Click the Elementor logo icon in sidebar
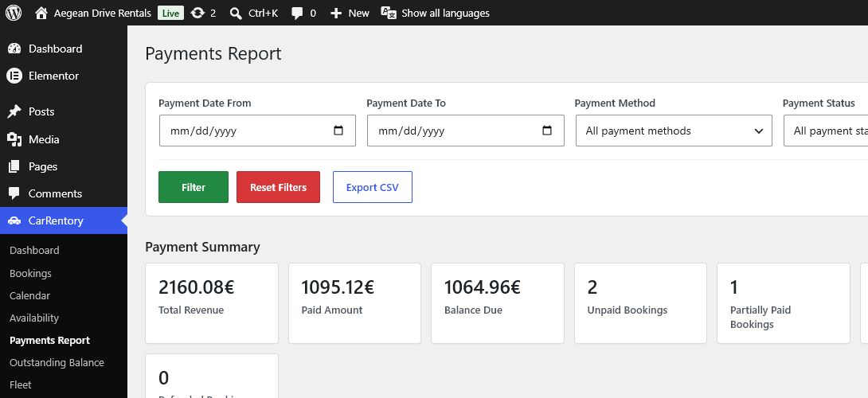 tap(14, 76)
